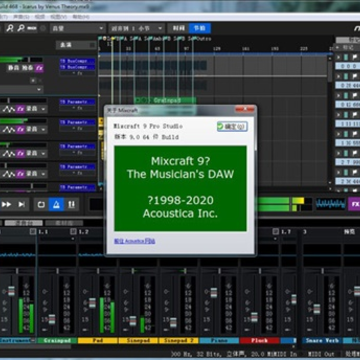The image size is (360, 360).
Task: Open the purple fx button on the Grainpad track
Action: click(x=20, y=109)
